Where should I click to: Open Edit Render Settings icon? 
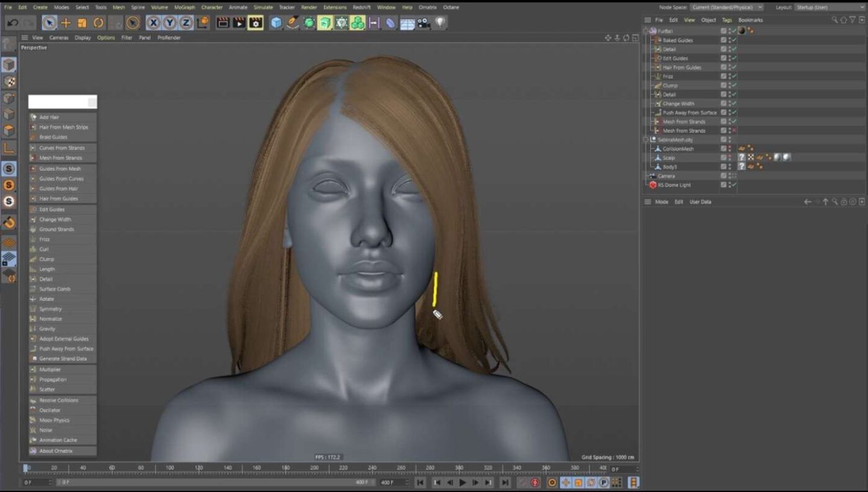(255, 23)
